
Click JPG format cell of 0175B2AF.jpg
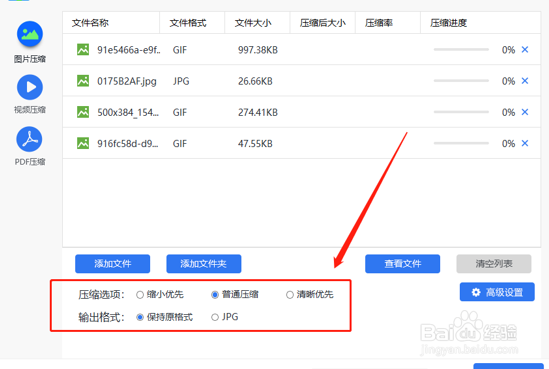point(181,81)
